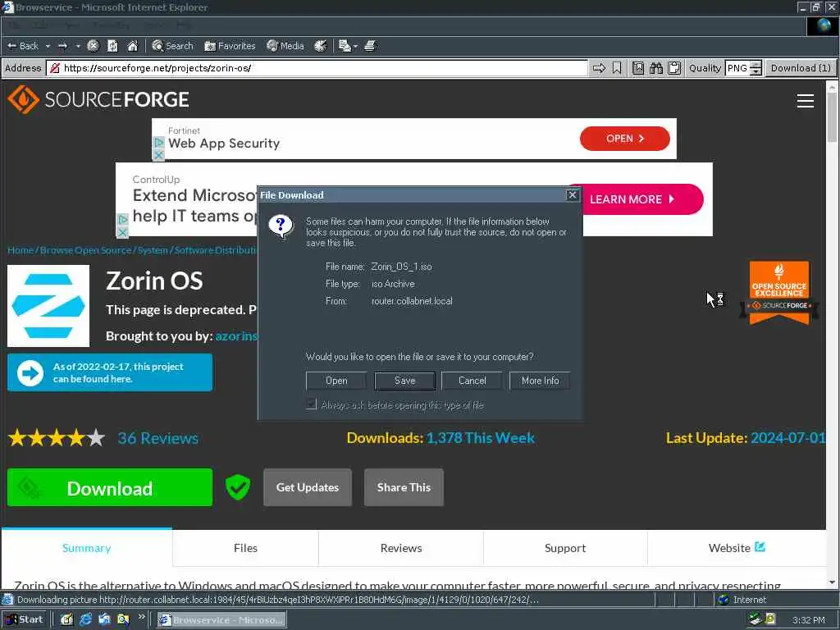This screenshot has width=840, height=630.
Task: Click the Open Source Excellence badge
Action: [x=779, y=293]
